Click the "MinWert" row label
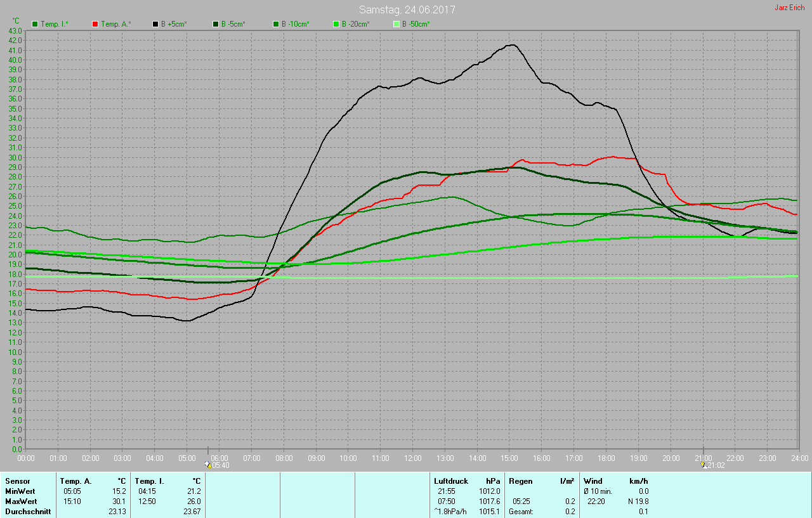 point(20,491)
